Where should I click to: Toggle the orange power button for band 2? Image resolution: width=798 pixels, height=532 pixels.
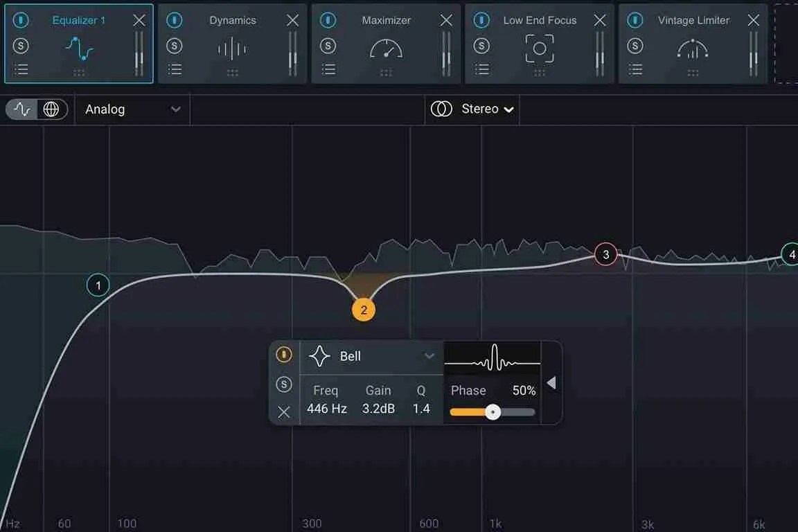pyautogui.click(x=283, y=354)
